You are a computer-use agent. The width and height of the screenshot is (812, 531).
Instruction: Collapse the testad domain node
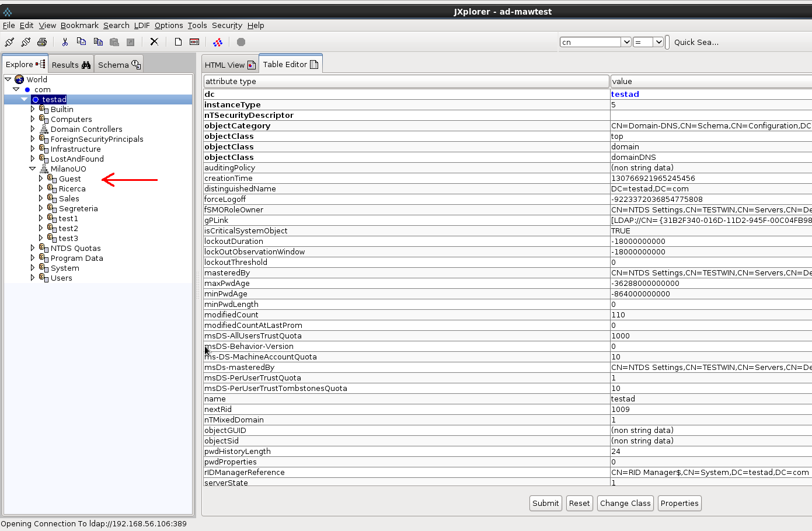(x=24, y=99)
